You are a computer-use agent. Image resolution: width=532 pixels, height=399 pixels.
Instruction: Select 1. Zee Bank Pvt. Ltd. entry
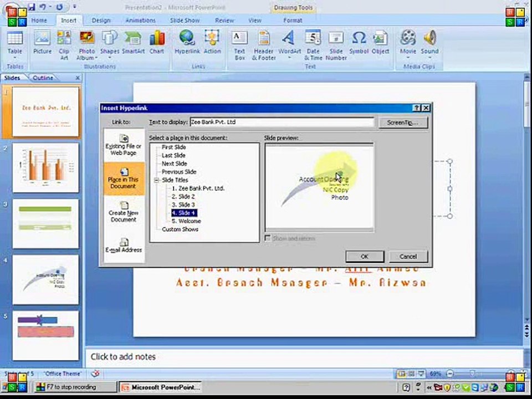coord(198,188)
